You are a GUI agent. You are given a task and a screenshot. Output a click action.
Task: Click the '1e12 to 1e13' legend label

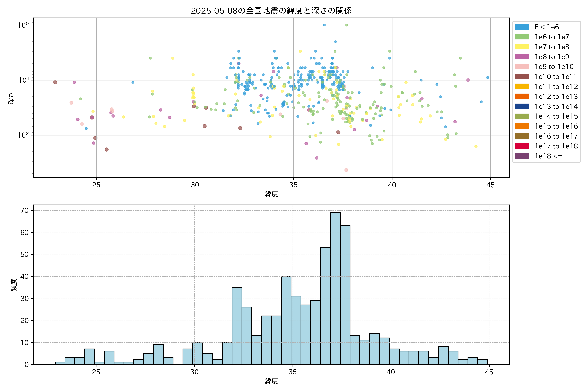pyautogui.click(x=556, y=97)
